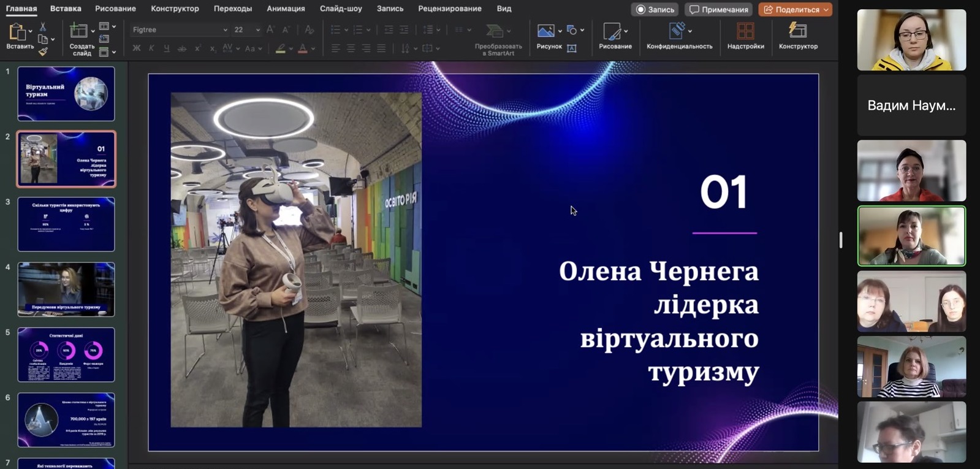Click the Надстройки add-ins icon
980x469 pixels.
click(745, 31)
